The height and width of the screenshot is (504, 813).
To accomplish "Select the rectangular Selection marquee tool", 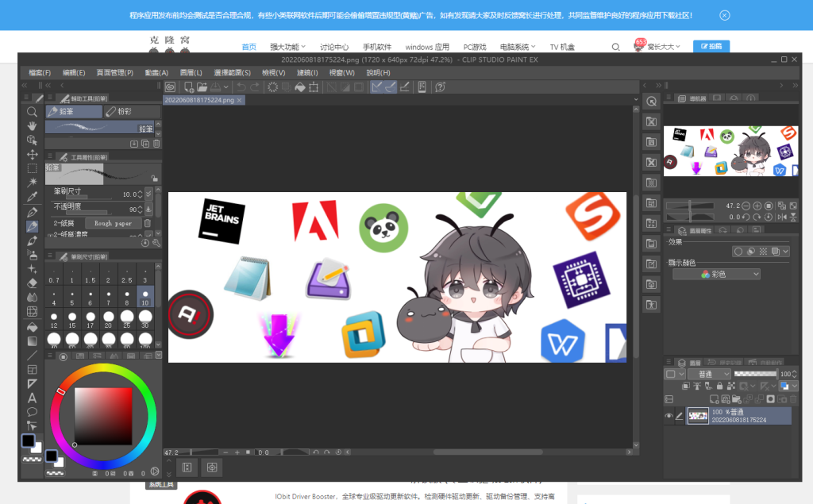I will (32, 168).
